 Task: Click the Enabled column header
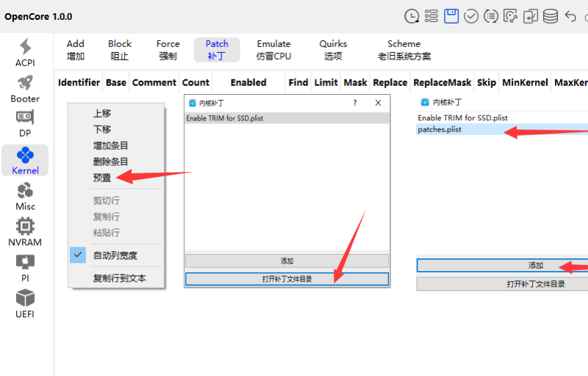point(248,82)
